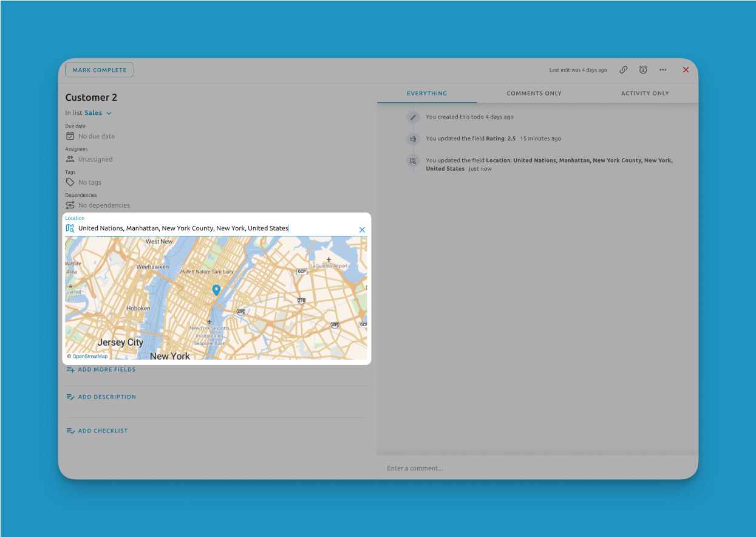Set a reminder with the clock icon
This screenshot has width=756, height=537.
pos(643,69)
